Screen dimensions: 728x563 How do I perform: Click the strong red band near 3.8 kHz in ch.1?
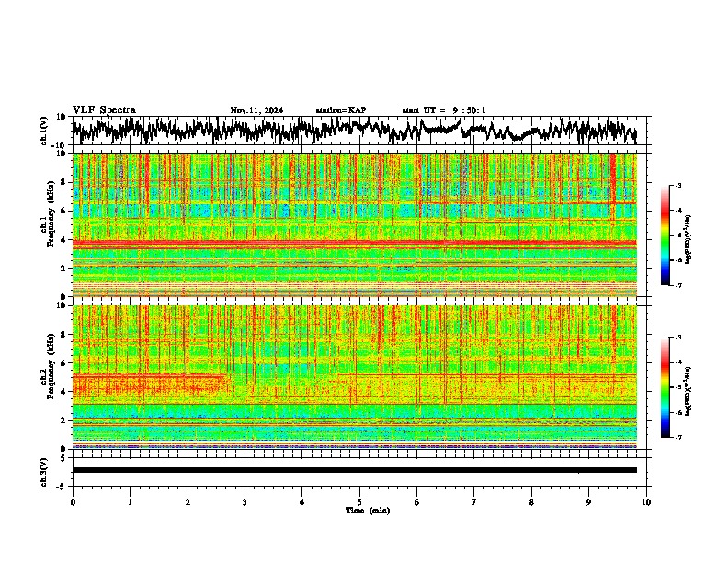354,243
